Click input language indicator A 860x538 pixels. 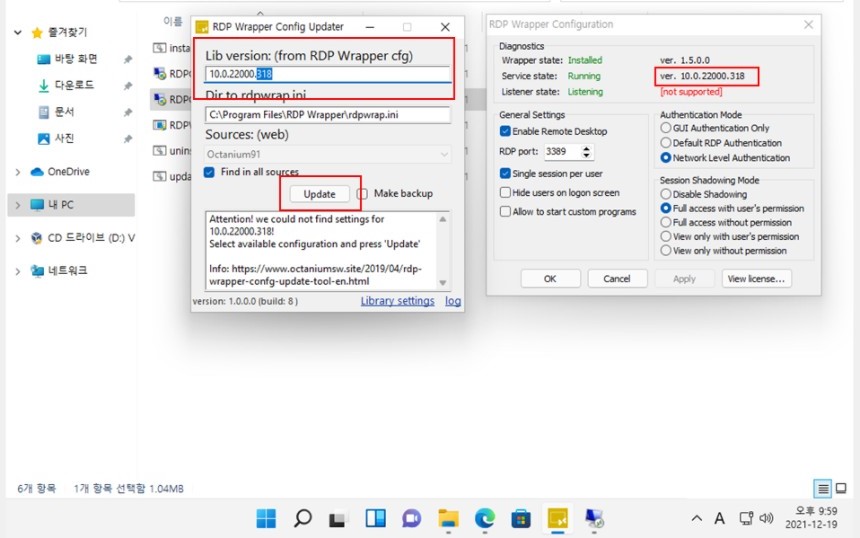click(x=720, y=518)
